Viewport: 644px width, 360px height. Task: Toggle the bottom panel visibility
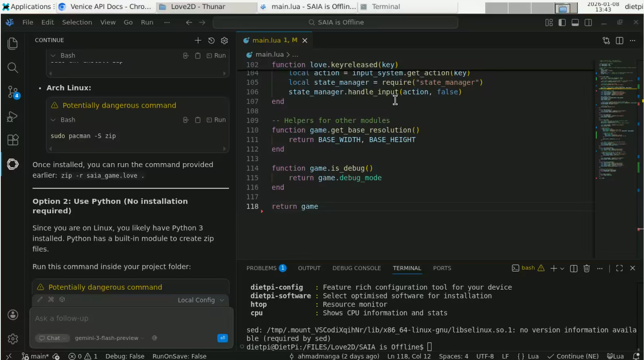point(575,22)
